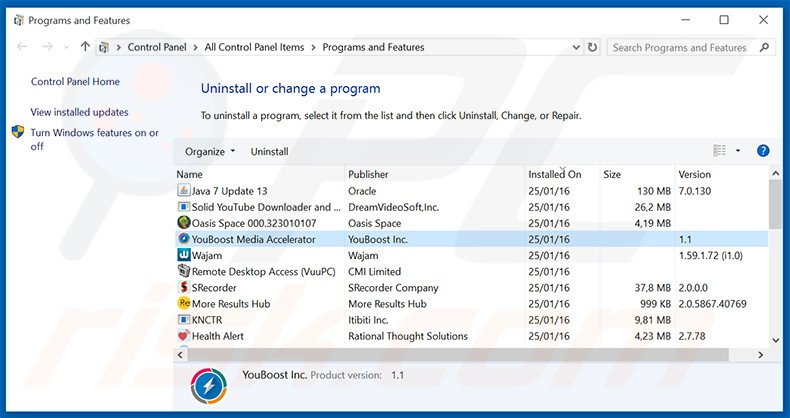This screenshot has width=790, height=418.
Task: Select the Java 7 Update 13 entry
Action: 229,191
